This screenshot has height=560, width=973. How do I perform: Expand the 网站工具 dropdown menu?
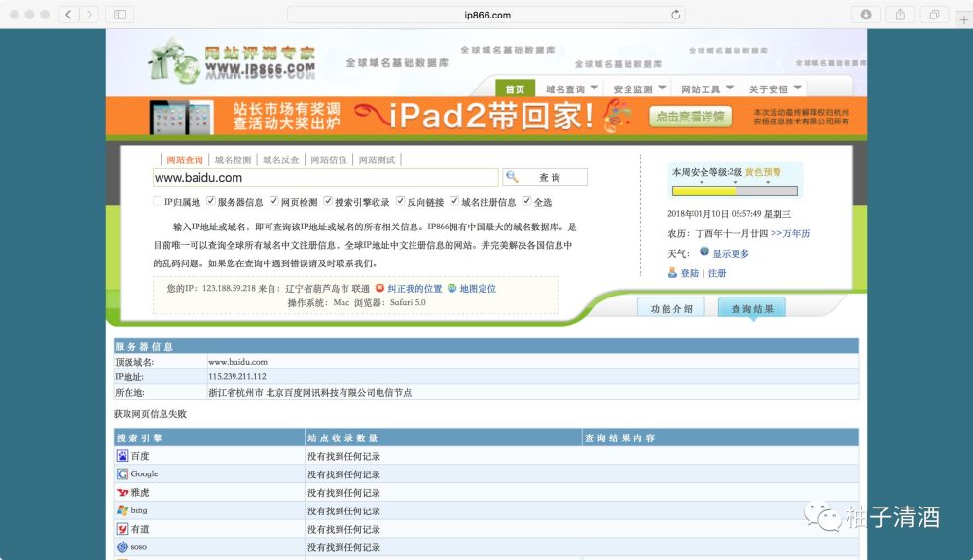tap(706, 89)
